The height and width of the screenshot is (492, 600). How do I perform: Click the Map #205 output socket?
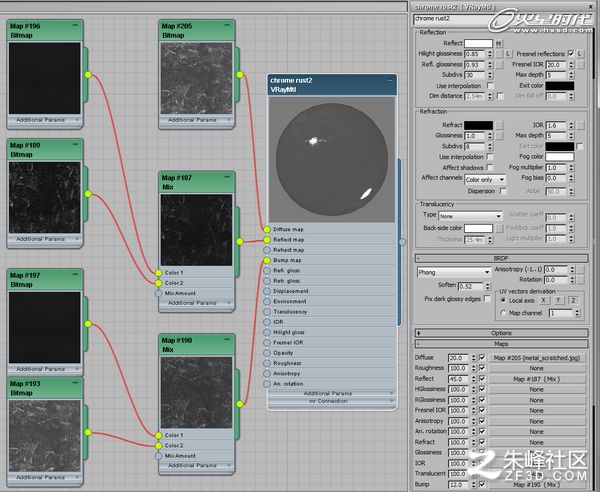[x=240, y=75]
